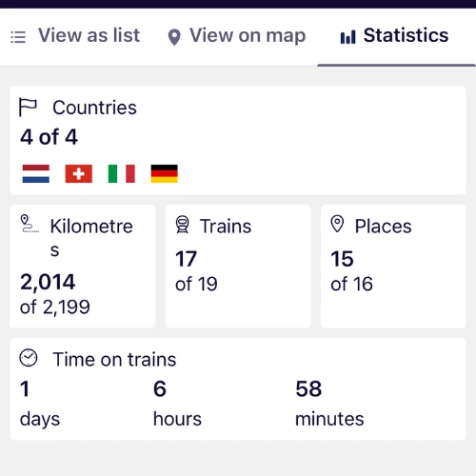Image resolution: width=476 pixels, height=476 pixels.
Task: Click the flag icon next to Countries
Action: coord(28,108)
